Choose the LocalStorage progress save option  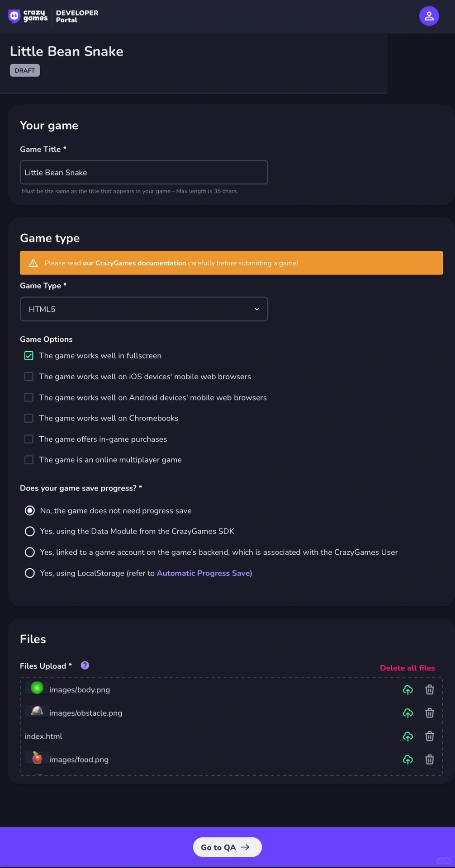pyautogui.click(x=30, y=573)
